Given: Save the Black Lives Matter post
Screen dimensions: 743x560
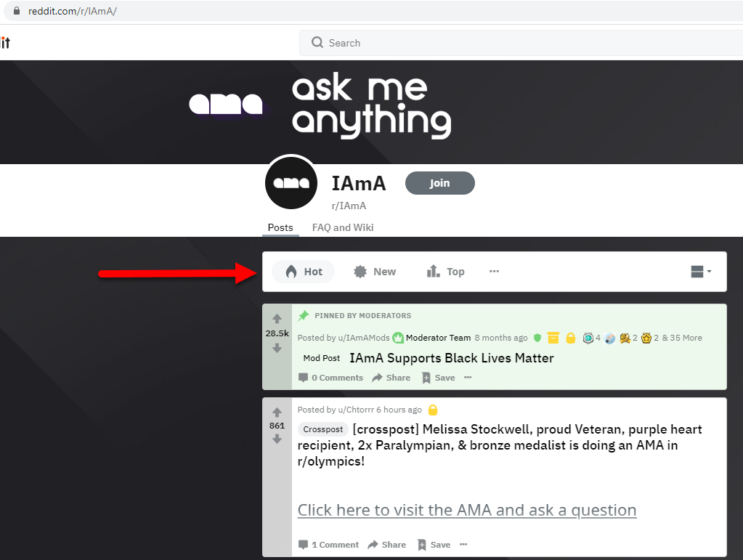Looking at the screenshot, I should click(438, 378).
